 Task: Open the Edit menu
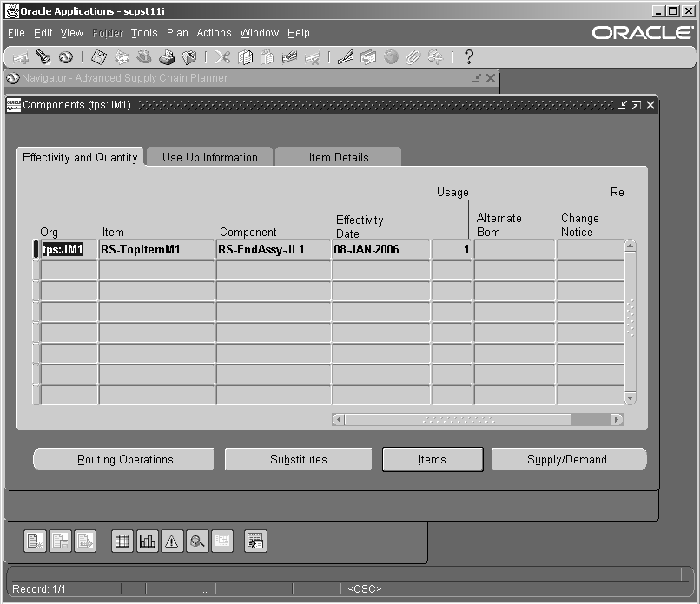[x=43, y=33]
